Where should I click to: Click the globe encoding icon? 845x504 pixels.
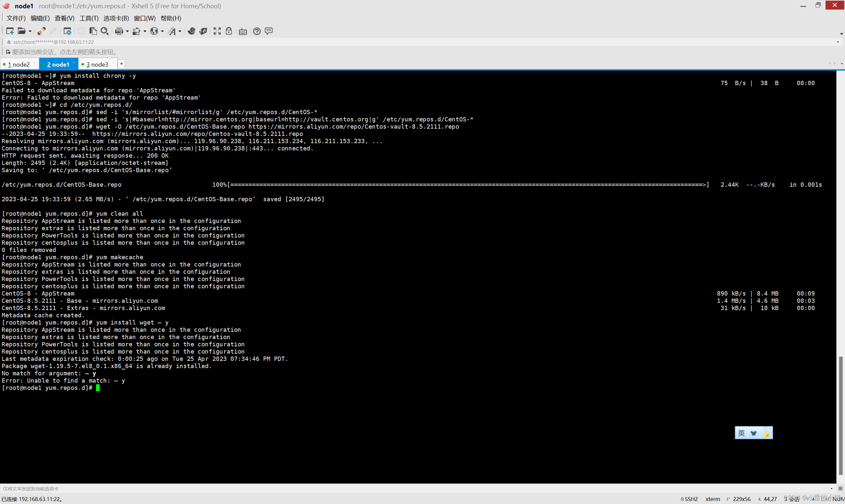tap(154, 31)
